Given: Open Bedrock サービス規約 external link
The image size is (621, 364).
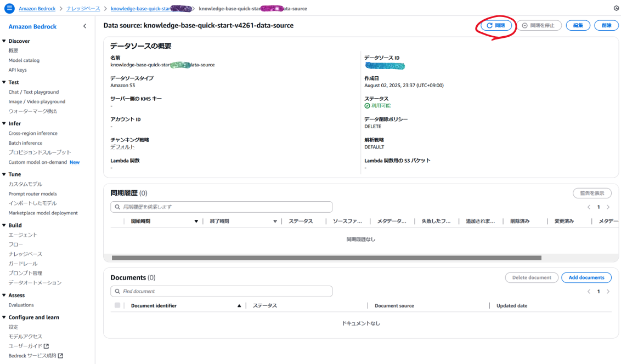Looking at the screenshot, I should [x=36, y=356].
